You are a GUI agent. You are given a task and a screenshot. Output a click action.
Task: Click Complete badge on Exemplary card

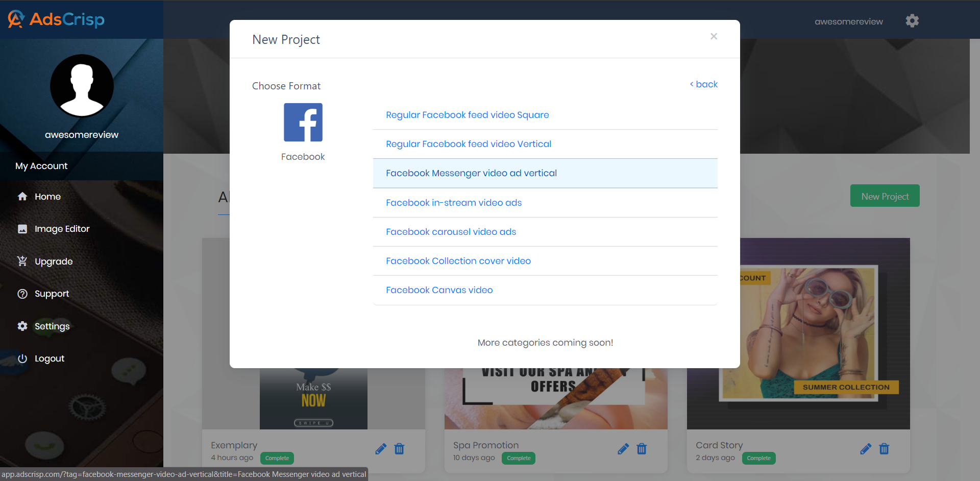pos(277,458)
